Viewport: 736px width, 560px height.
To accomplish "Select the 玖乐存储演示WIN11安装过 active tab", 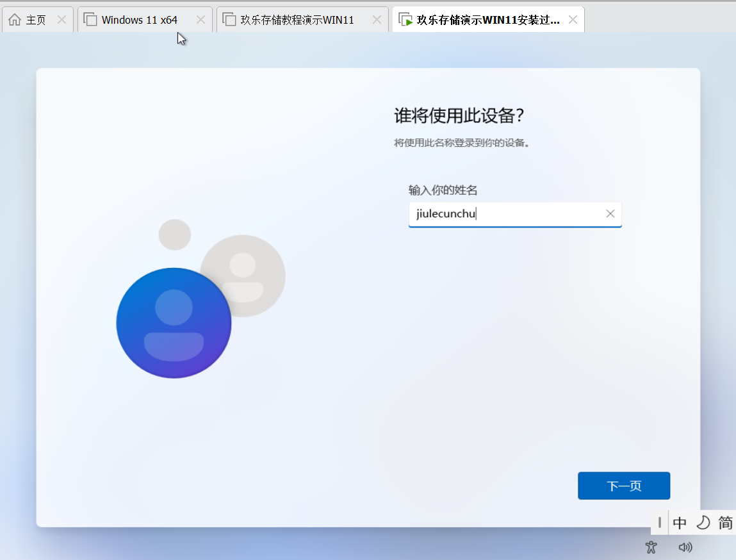I will [487, 20].
